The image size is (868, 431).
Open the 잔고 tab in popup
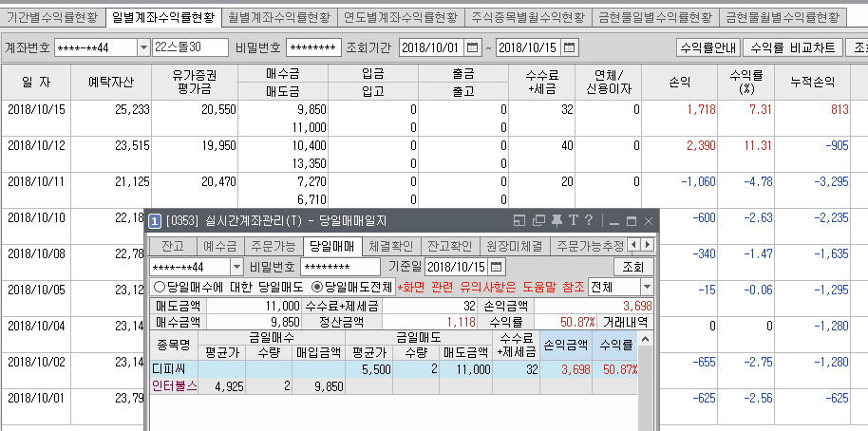tap(172, 246)
